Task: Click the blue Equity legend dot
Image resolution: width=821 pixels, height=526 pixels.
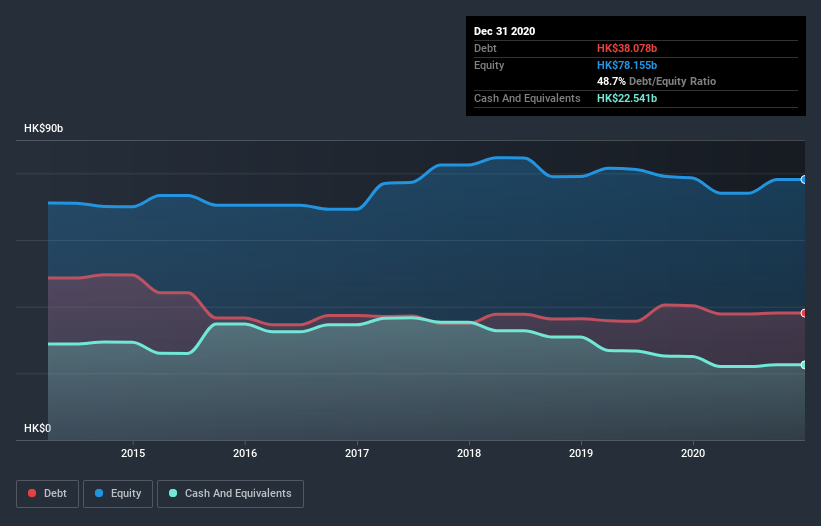Action: (99, 493)
